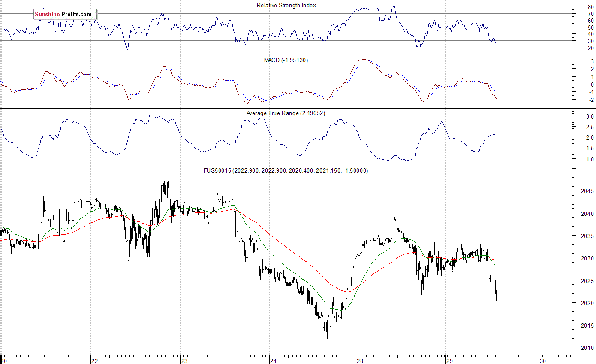This screenshot has width=596, height=364.
Task: Click the 2030 price axis label
Action: pos(588,258)
